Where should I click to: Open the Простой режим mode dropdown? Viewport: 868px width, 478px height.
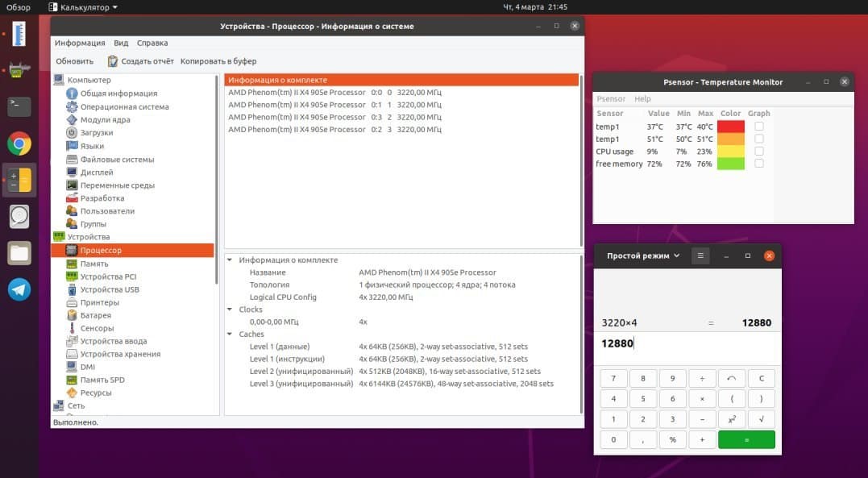642,256
